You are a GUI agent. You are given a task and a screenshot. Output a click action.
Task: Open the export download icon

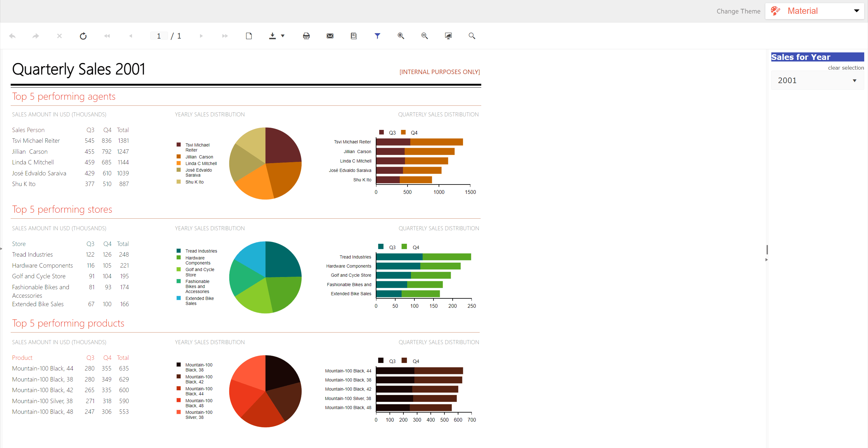coord(272,36)
